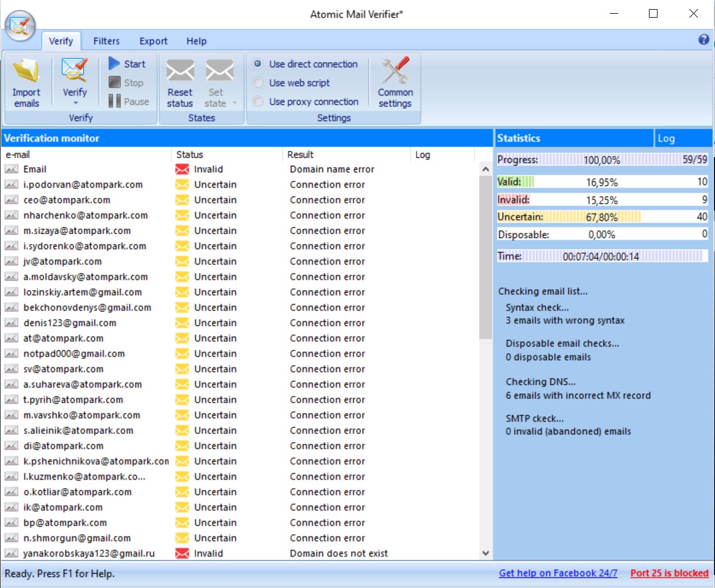The width and height of the screenshot is (715, 588).
Task: Click the red Invalid statistics bar
Action: click(x=602, y=199)
